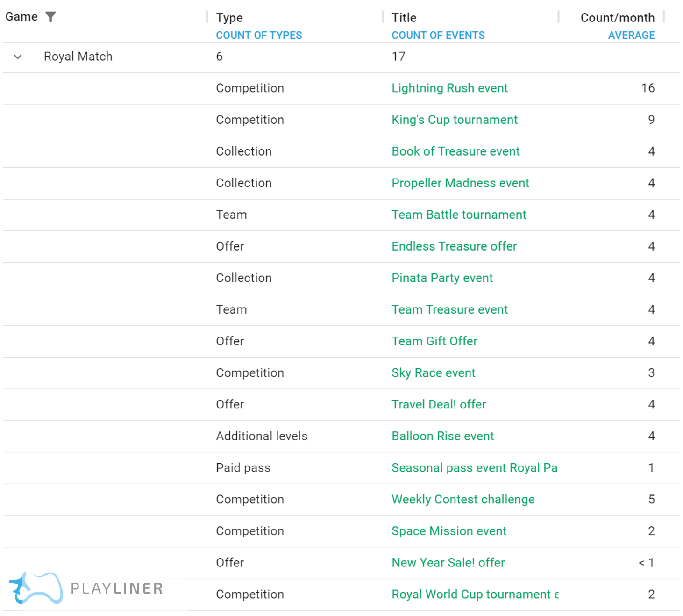Click the count 5 for Weekly Contest

click(651, 500)
